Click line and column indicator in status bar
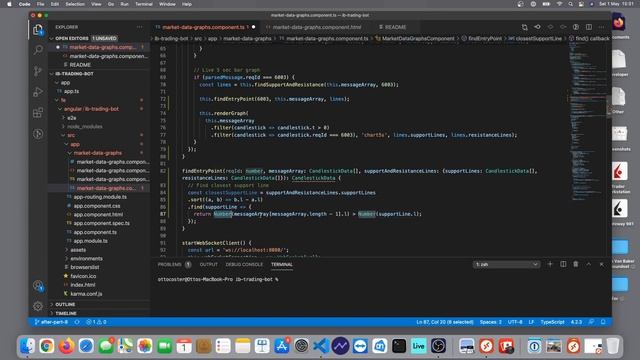The height and width of the screenshot is (360, 640). point(444,322)
